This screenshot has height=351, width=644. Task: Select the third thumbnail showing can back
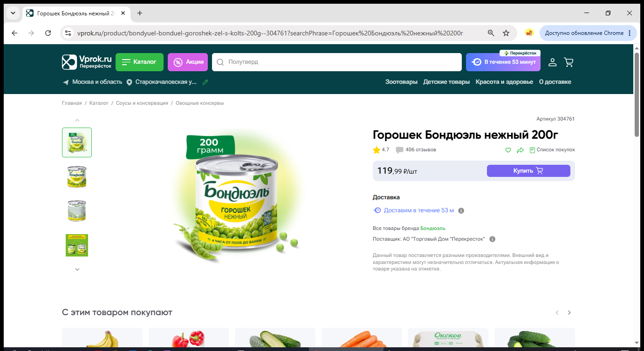[x=77, y=211]
